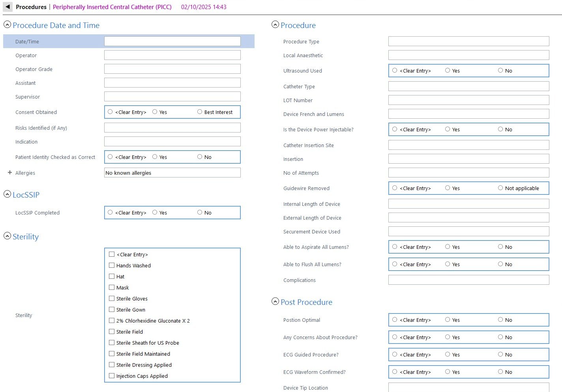Open the Procedures breadcrumb label
Image resolution: width=562 pixels, height=392 pixels.
point(31,7)
